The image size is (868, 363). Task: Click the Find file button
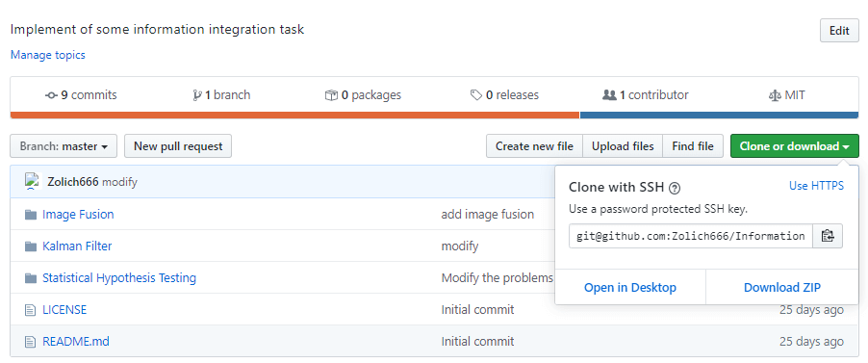pyautogui.click(x=693, y=146)
